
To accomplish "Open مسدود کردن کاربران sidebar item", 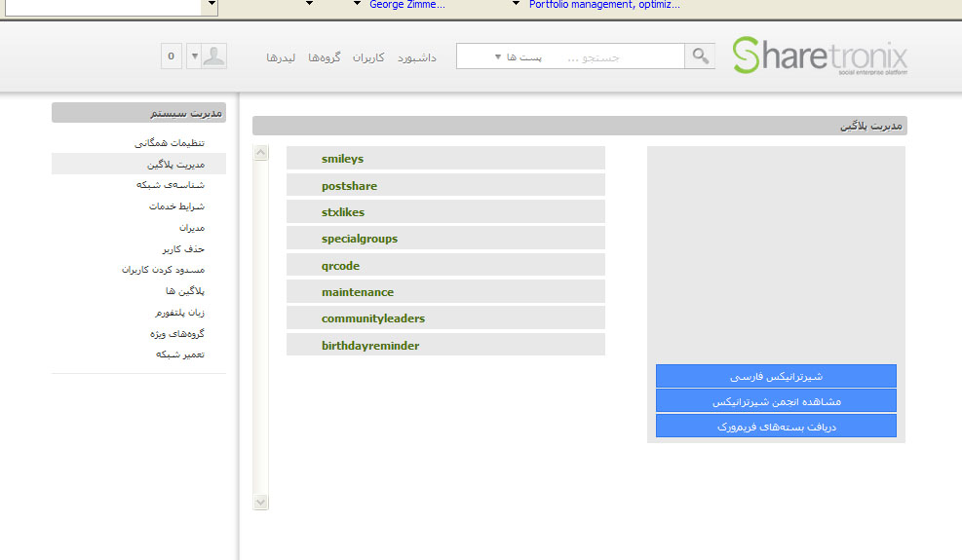I will tap(163, 270).
